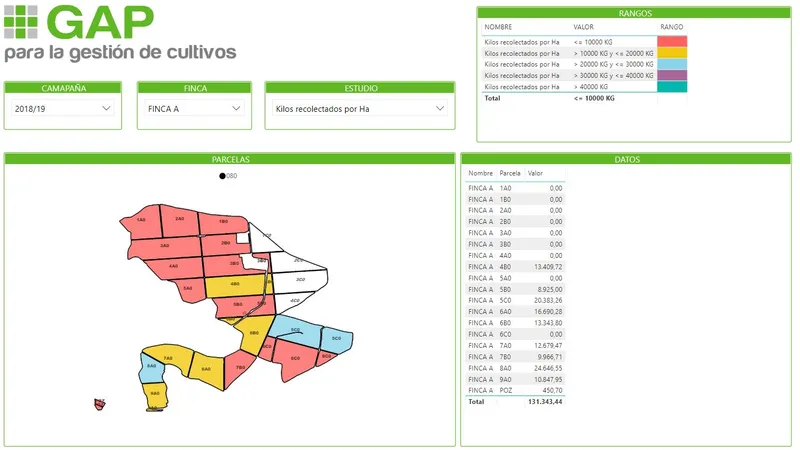This screenshot has height=450, width=800.
Task: Click Parcela cell 3A0 in DATOS
Action: click(505, 233)
